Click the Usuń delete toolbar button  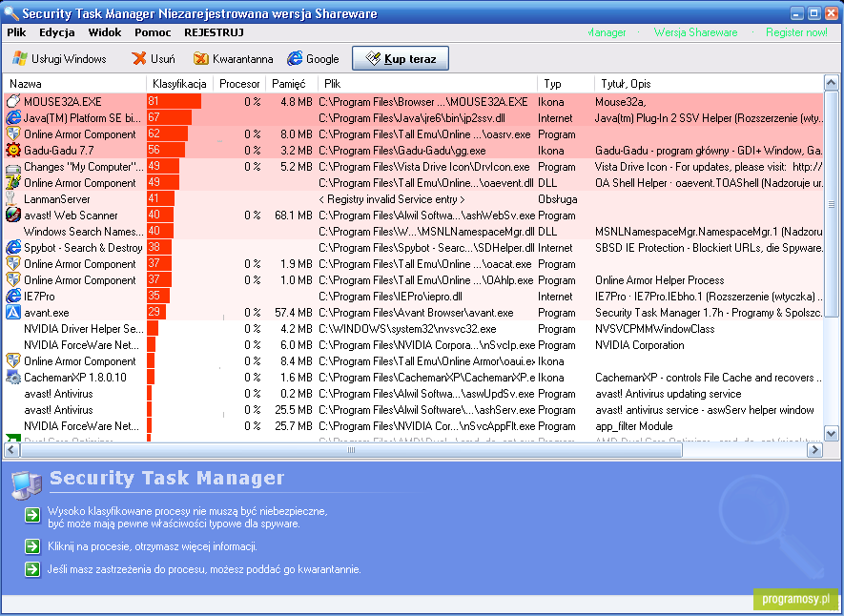(x=154, y=58)
